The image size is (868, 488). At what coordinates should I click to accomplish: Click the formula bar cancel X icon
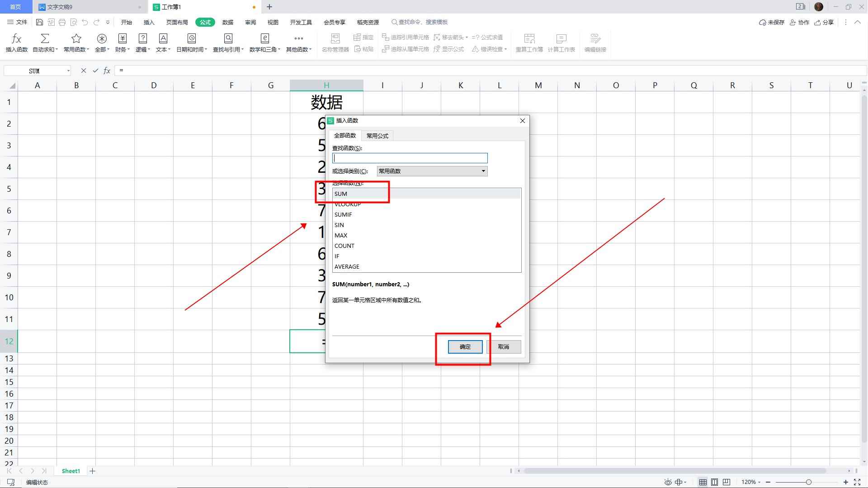(83, 71)
